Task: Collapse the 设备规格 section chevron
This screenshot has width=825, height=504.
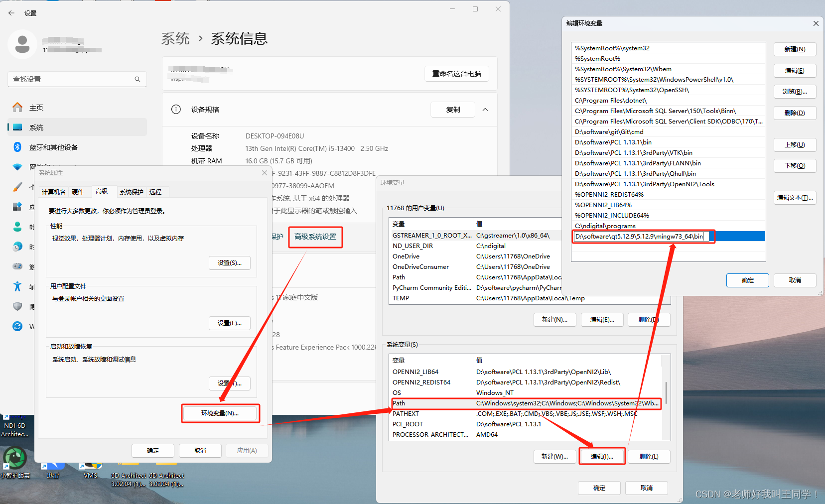Action: [485, 110]
